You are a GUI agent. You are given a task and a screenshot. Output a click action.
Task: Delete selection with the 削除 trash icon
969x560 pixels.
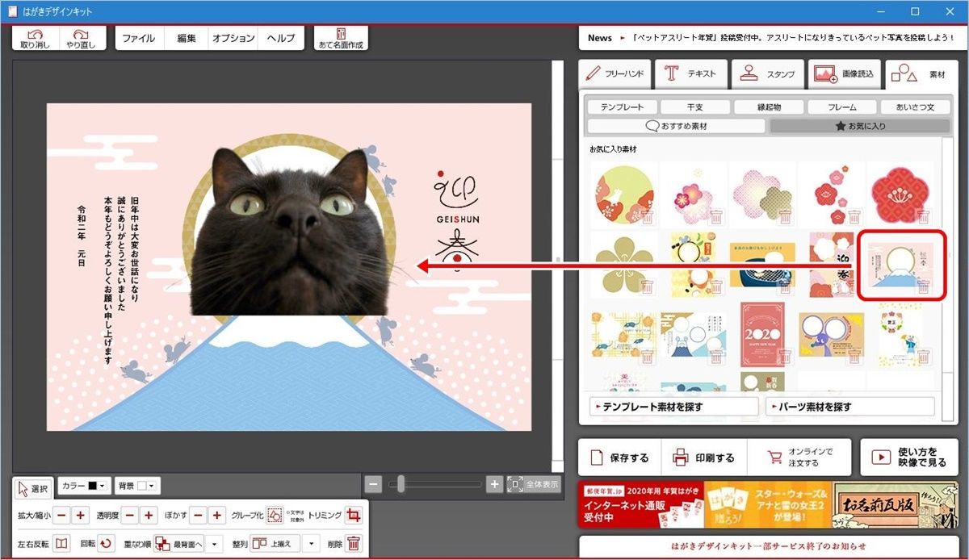point(353,543)
